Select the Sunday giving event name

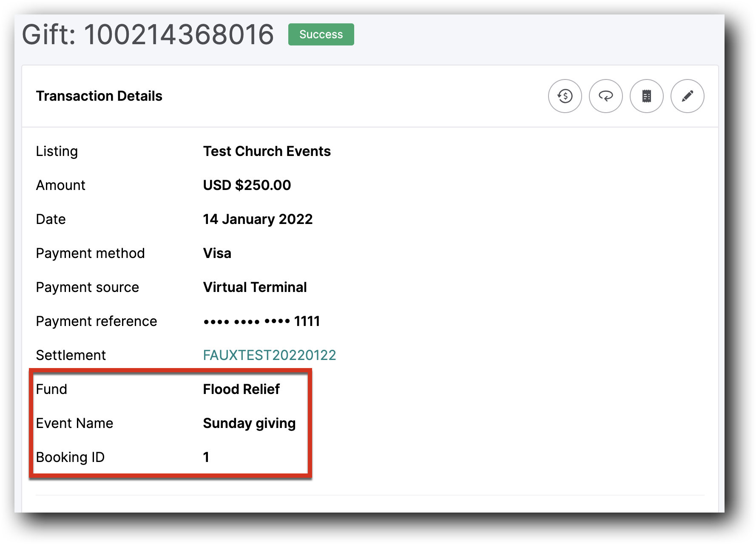point(249,423)
